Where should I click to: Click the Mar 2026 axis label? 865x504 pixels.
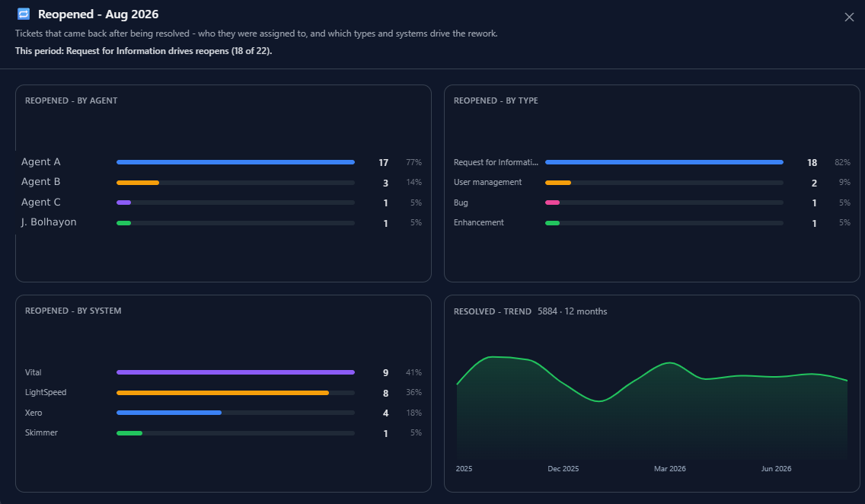[670, 469]
